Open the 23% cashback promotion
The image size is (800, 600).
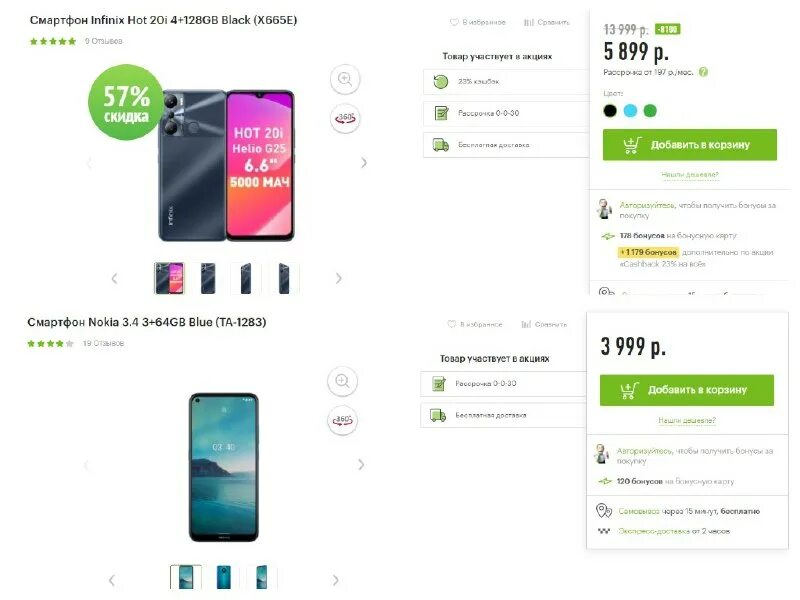[506, 82]
